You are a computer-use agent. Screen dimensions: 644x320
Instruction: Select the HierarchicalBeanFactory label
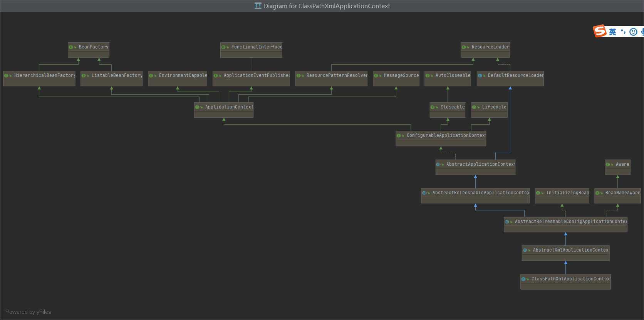pos(45,75)
